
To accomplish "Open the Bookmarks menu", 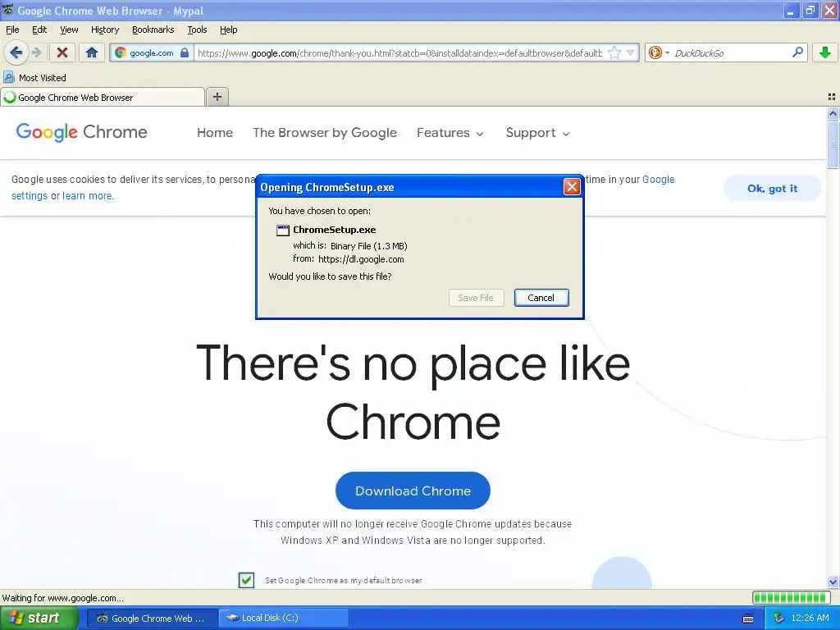I will tap(153, 30).
